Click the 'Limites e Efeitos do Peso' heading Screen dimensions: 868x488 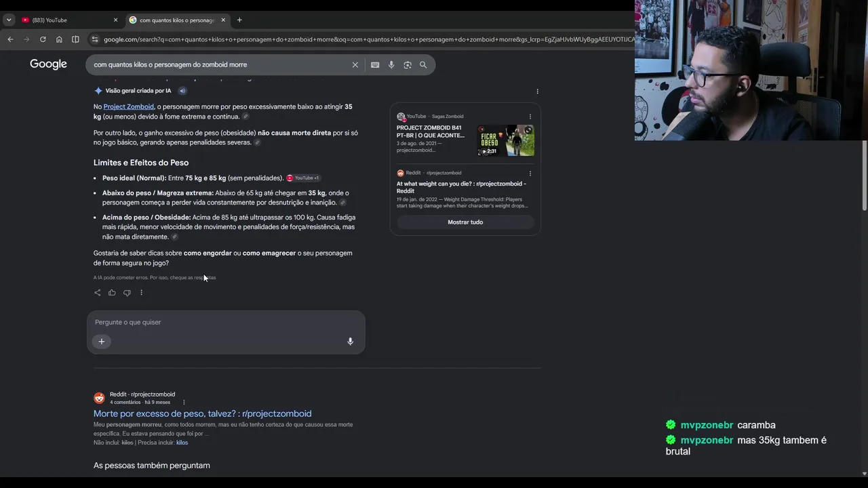141,163
